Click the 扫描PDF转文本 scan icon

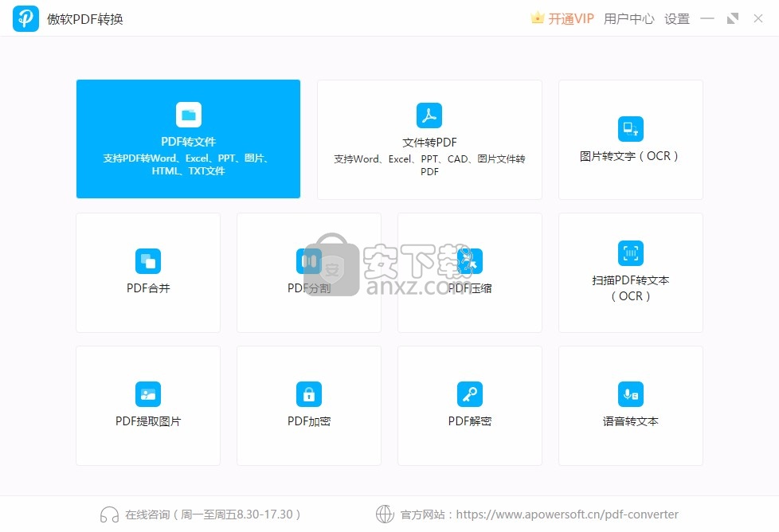631,253
